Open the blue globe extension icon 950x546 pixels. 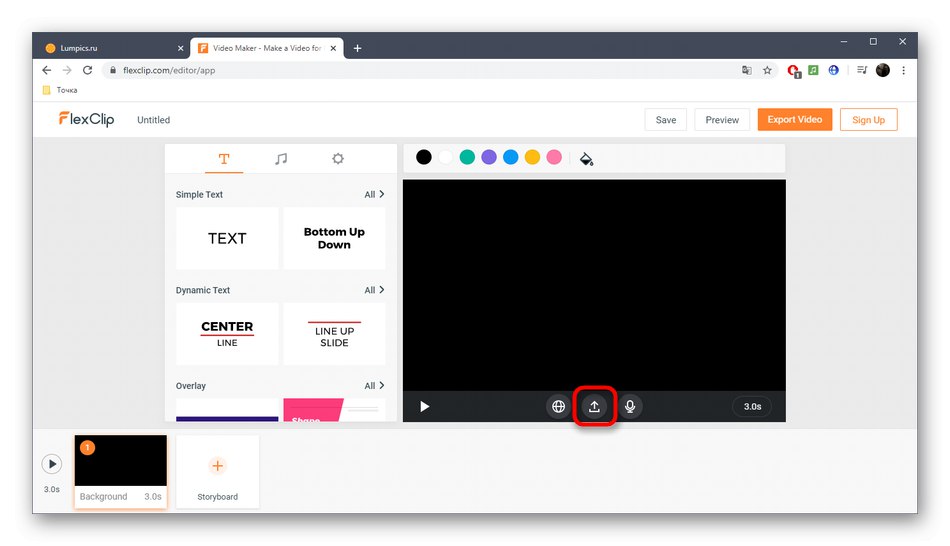(x=834, y=70)
